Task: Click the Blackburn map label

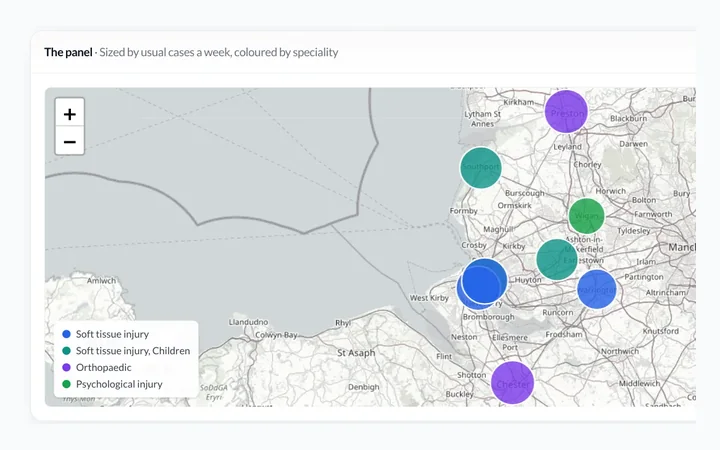Action: click(x=628, y=118)
